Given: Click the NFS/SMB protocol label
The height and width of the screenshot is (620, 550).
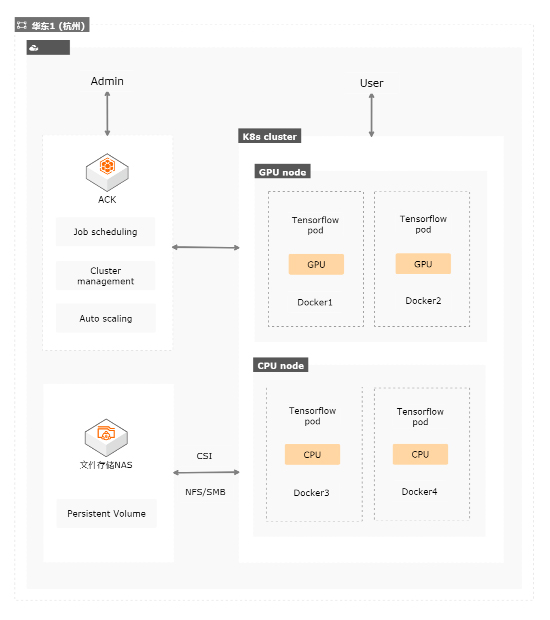Looking at the screenshot, I should pos(205,492).
